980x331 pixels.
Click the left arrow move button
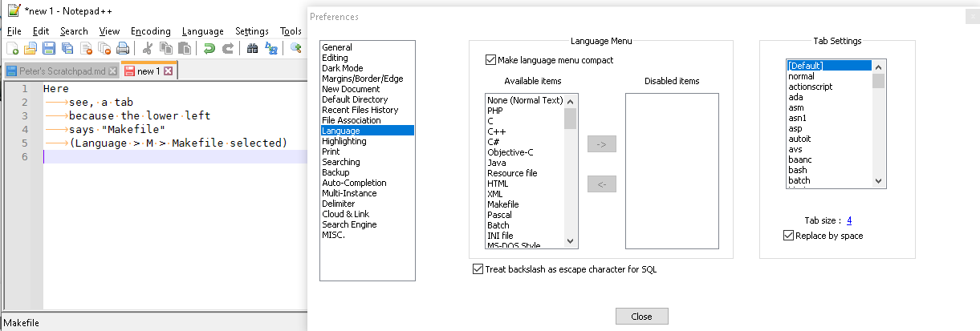[x=602, y=185]
